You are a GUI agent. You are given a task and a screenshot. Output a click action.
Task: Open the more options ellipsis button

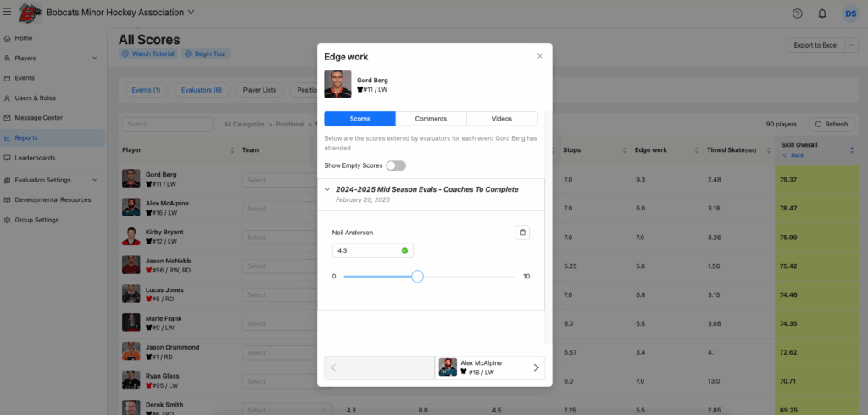[852, 45]
